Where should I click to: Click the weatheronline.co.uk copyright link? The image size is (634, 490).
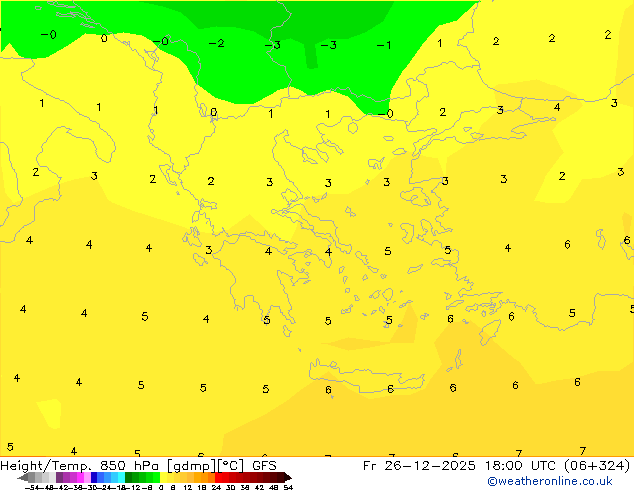pos(550,481)
